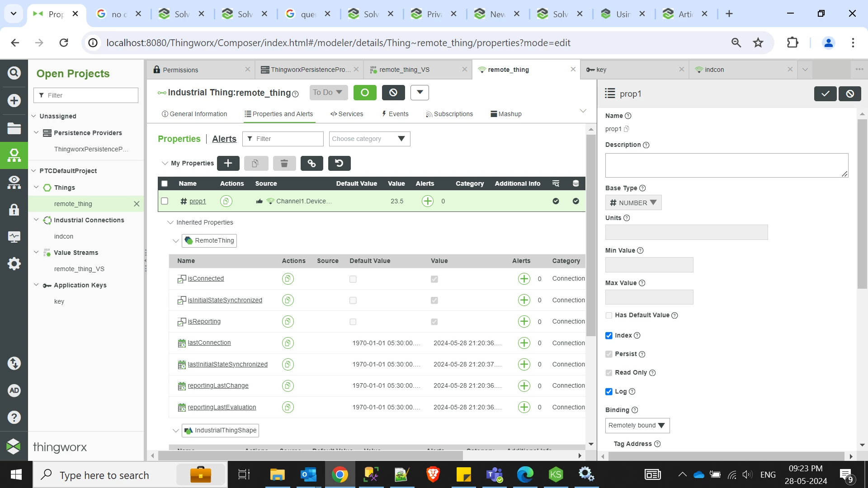
Task: Click the green save entity button
Action: pyautogui.click(x=364, y=93)
